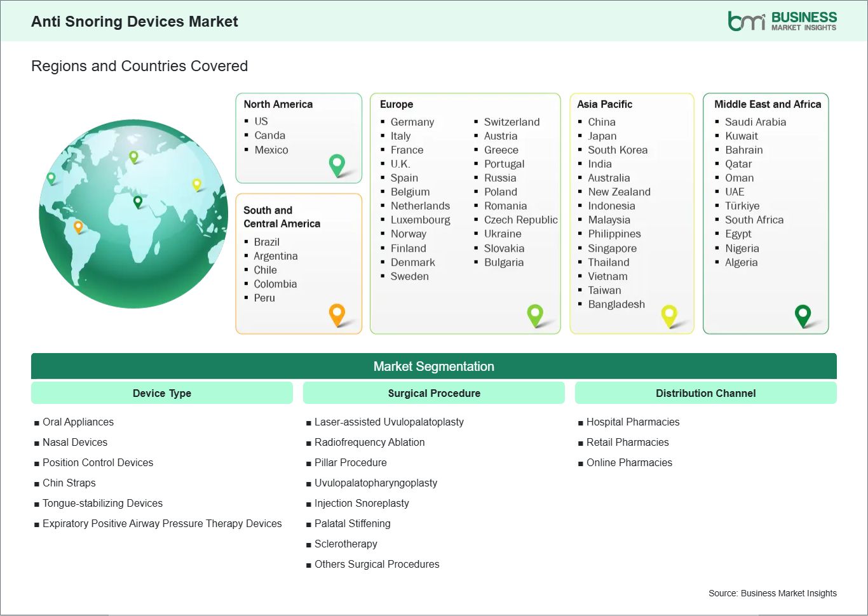Open the Surgical Procedure tab
The height and width of the screenshot is (616, 868).
coord(434,392)
